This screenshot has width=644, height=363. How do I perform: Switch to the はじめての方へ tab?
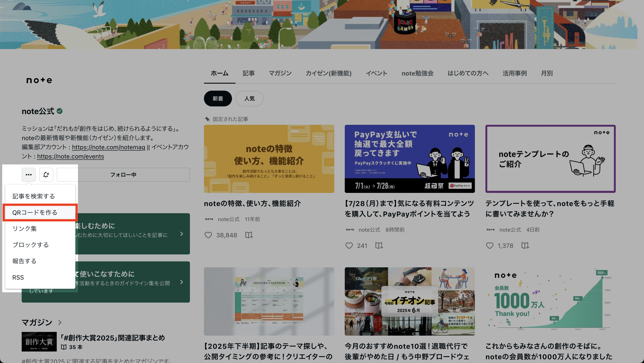pyautogui.click(x=468, y=73)
